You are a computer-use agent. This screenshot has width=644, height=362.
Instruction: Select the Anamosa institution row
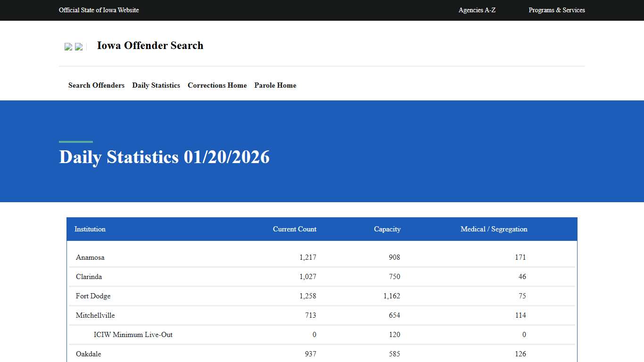tap(90, 257)
